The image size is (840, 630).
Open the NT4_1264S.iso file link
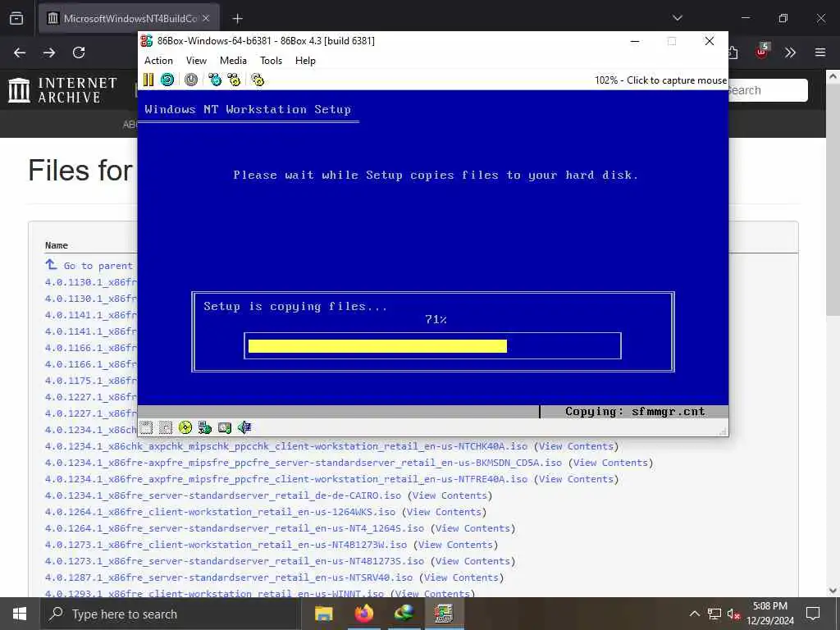click(x=235, y=528)
